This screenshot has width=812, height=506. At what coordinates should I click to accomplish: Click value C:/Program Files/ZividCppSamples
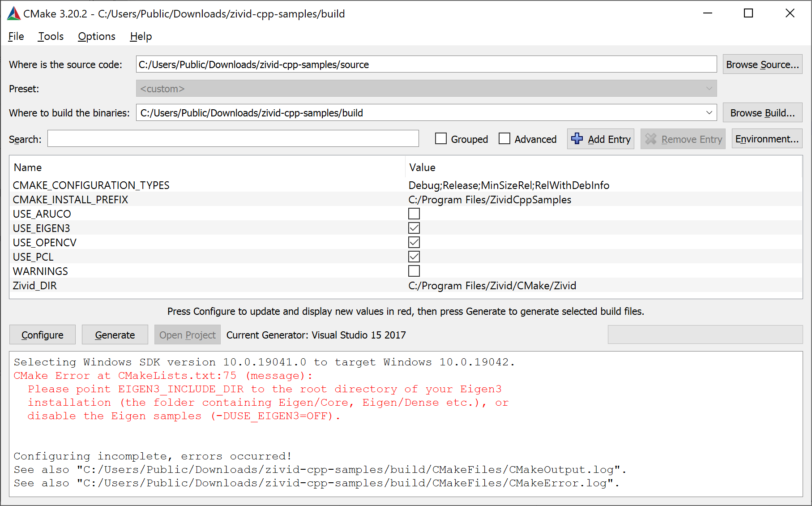point(490,200)
